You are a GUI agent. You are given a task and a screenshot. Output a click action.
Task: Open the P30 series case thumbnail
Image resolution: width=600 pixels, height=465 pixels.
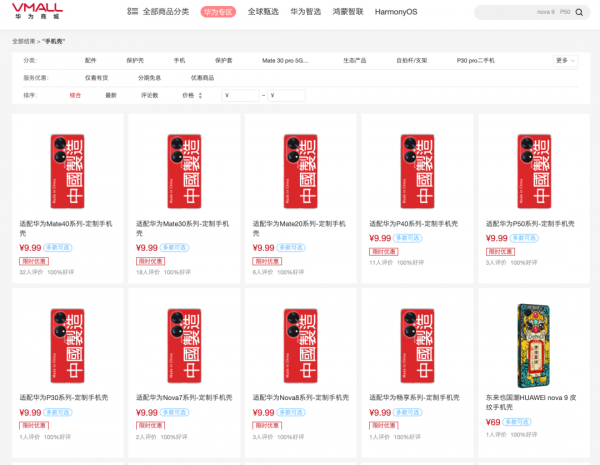pos(67,346)
